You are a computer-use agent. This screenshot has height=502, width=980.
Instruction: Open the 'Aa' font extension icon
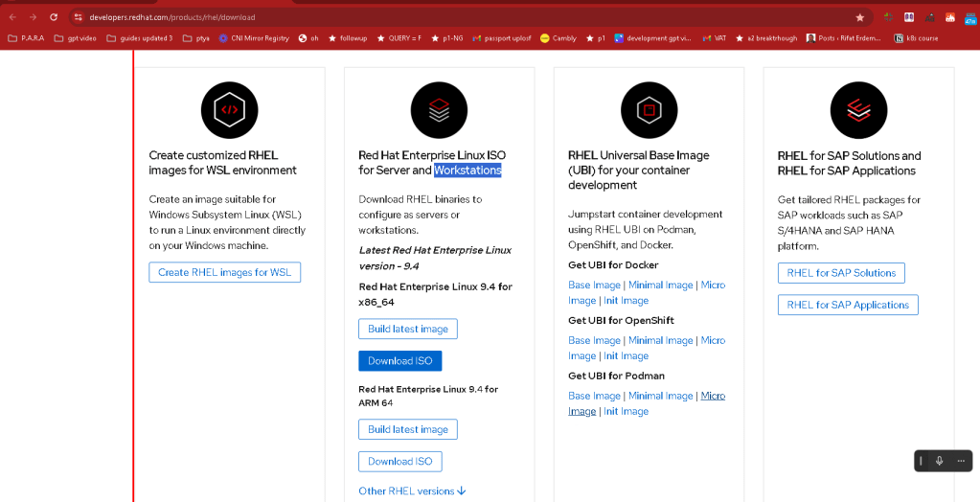pos(929,17)
